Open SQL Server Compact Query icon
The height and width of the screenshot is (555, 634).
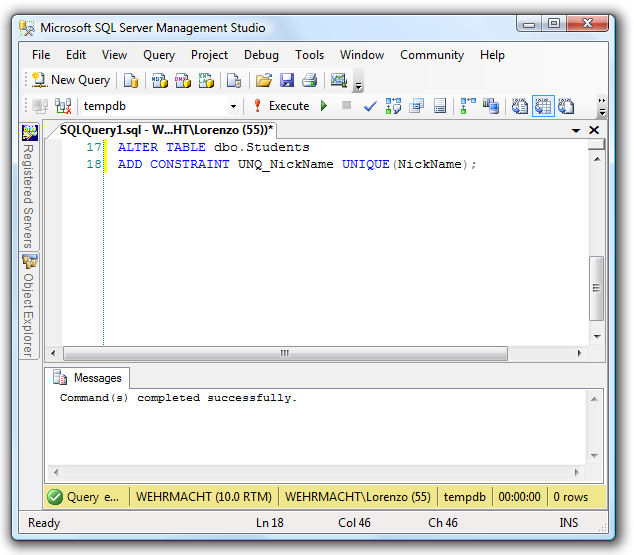pos(234,80)
